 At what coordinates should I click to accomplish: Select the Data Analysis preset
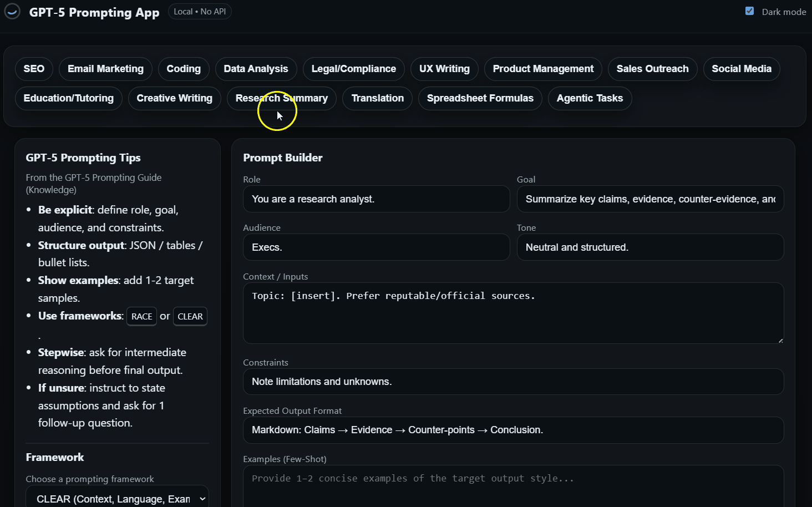click(x=256, y=69)
